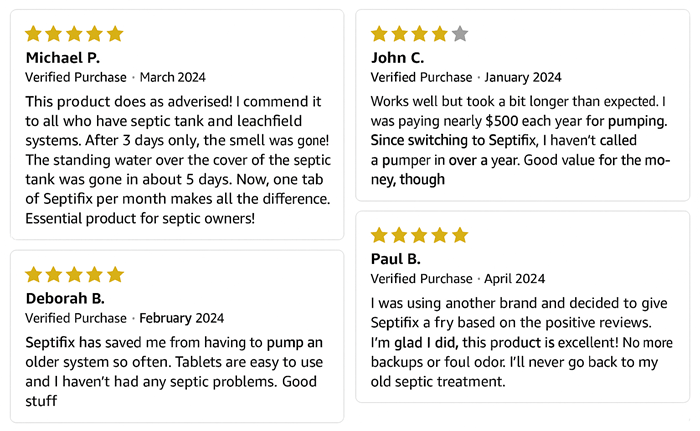Click the fourth star in John C.'s rating
700x431 pixels.
(x=440, y=34)
